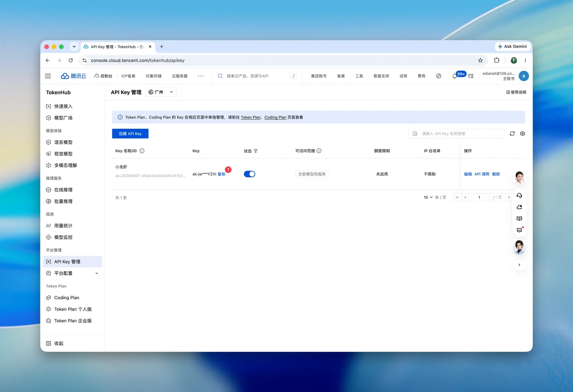Click API 调用 for the 小龙虾 key

click(482, 174)
